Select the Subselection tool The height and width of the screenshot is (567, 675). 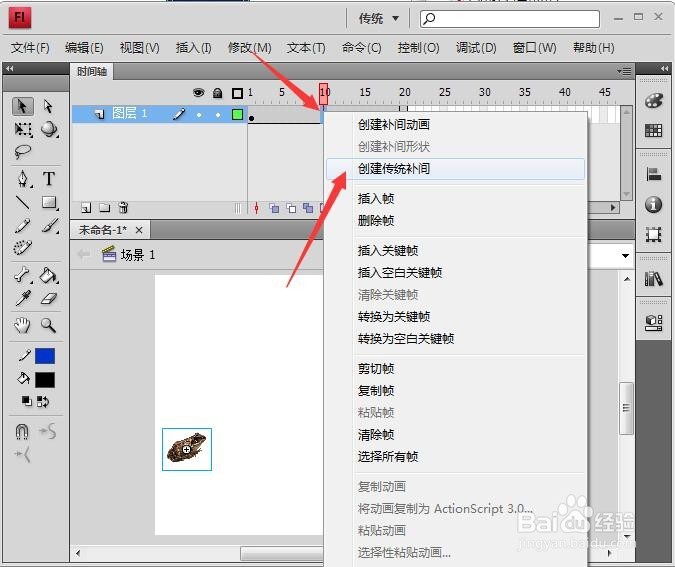(48, 106)
